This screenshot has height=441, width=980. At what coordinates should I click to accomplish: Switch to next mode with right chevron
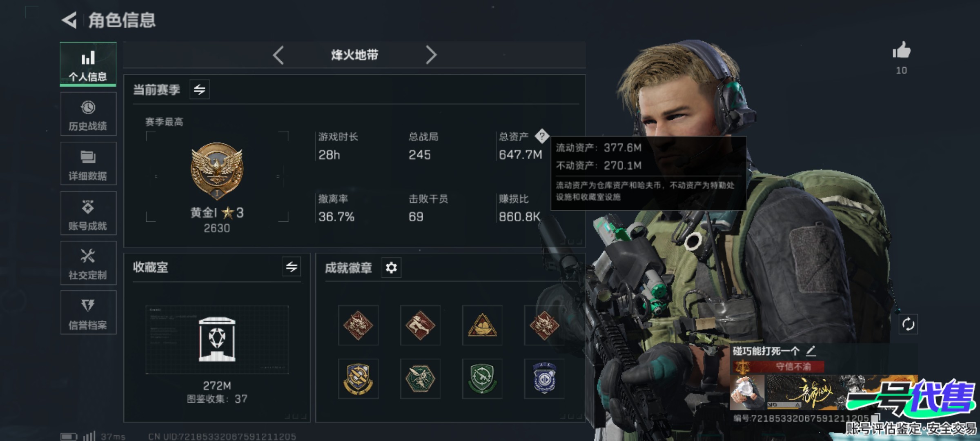[431, 55]
